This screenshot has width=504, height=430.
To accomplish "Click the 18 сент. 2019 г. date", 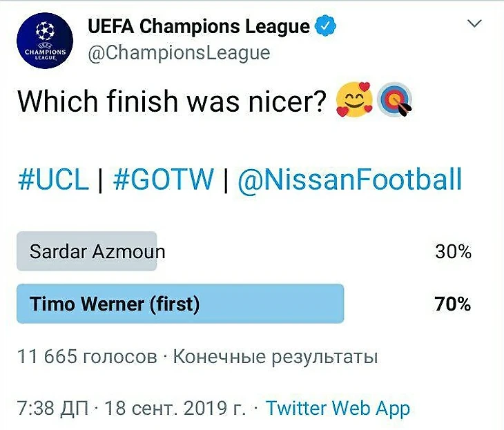I will (175, 408).
